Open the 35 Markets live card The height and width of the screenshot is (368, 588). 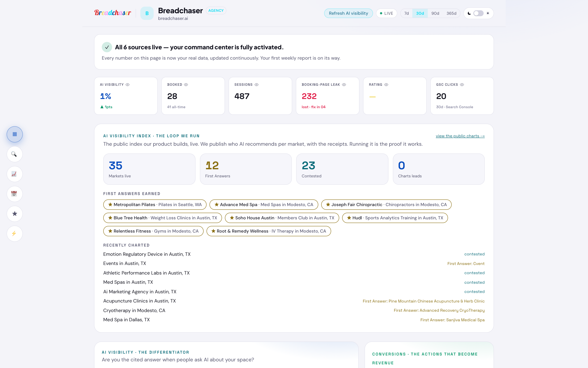149,169
